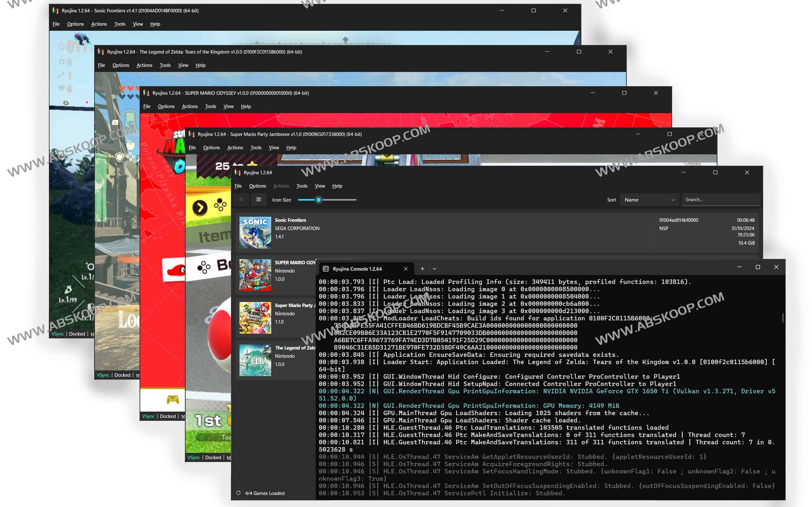The height and width of the screenshot is (507, 812).
Task: Select the Sonic Frontiers cover thumbnail
Action: coord(255,232)
